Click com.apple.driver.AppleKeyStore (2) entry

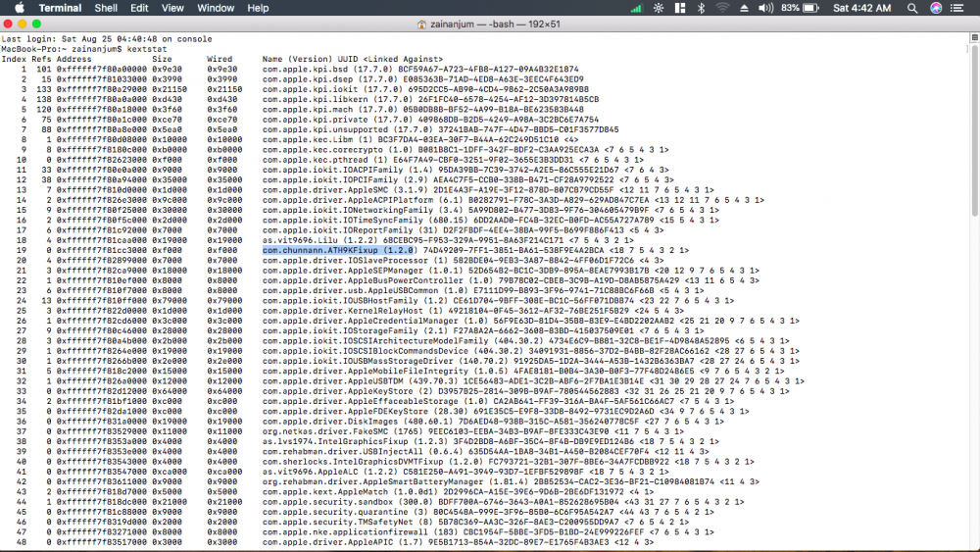[x=525, y=390]
